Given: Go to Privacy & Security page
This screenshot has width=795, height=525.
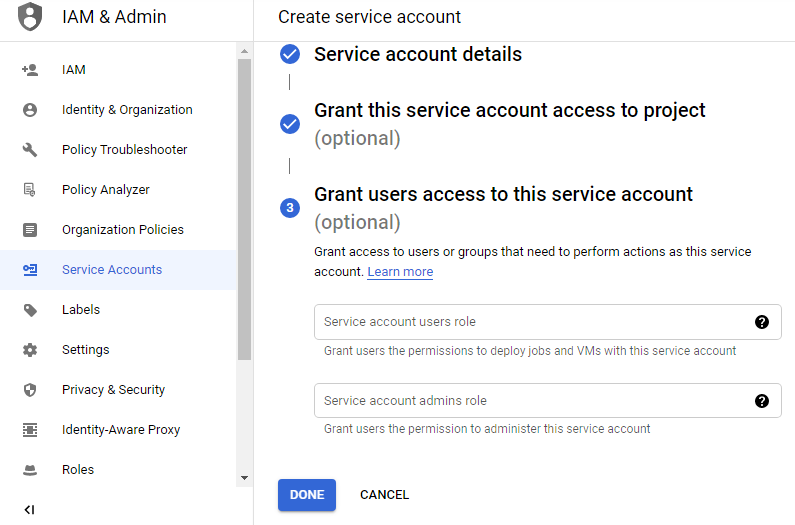Looking at the screenshot, I should (x=113, y=390).
